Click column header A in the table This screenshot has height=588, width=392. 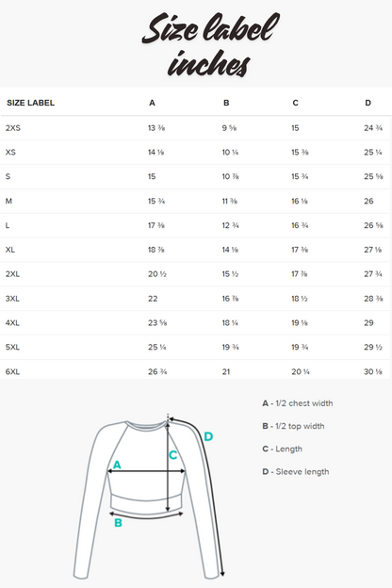coord(152,103)
